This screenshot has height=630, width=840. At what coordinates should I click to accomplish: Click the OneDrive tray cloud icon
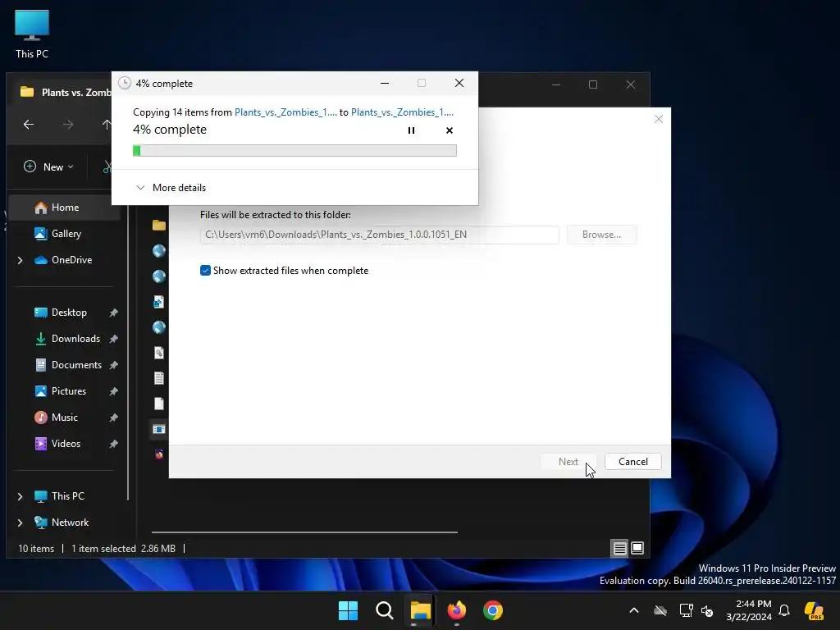[660, 610]
